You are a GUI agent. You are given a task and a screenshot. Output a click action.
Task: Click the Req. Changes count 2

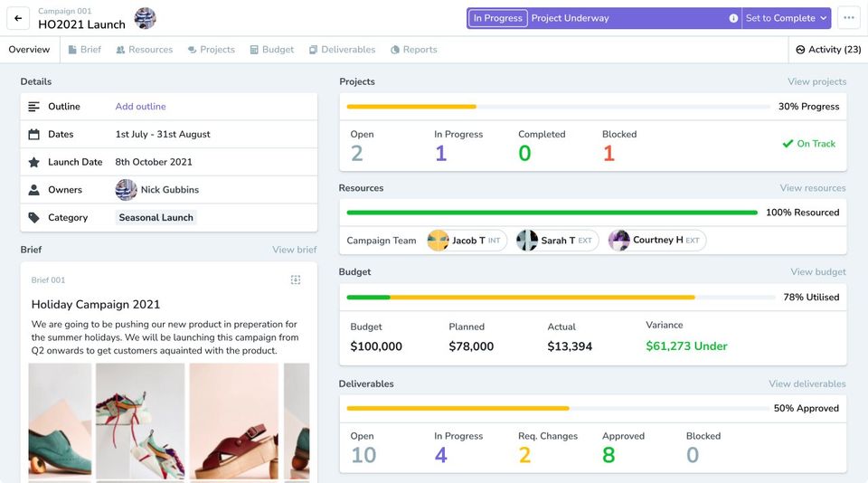pyautogui.click(x=524, y=455)
